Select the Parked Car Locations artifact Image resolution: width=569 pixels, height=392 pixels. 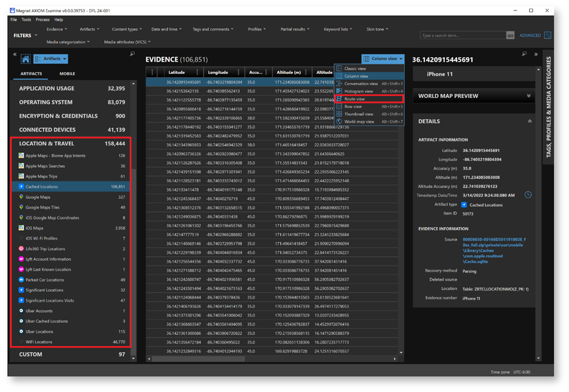pos(44,280)
